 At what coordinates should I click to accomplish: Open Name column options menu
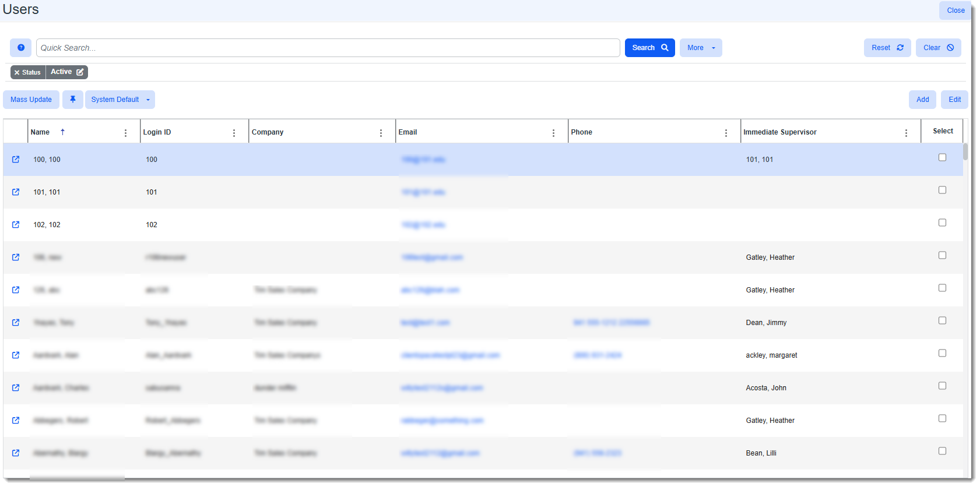[125, 133]
